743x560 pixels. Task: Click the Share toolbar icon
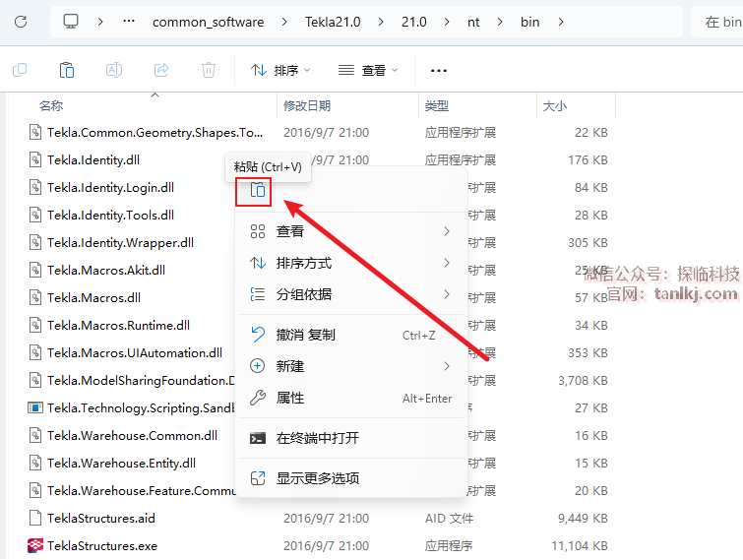pyautogui.click(x=161, y=70)
